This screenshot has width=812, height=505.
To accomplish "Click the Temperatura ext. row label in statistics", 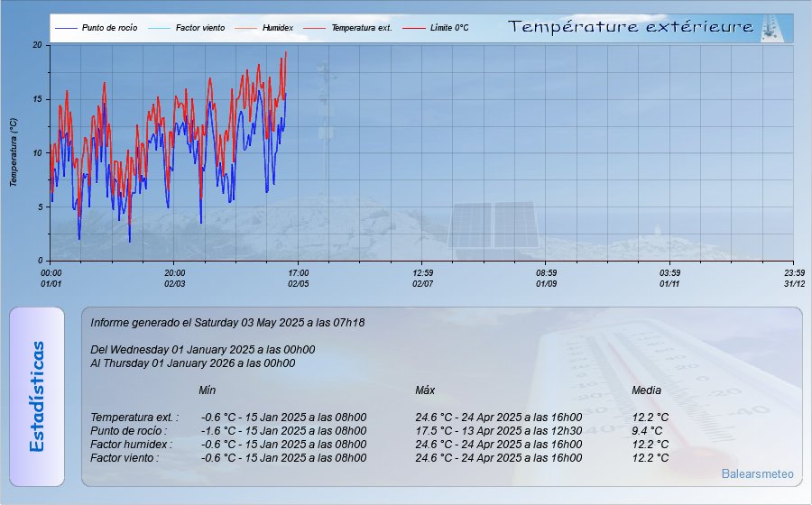I will 134,417.
